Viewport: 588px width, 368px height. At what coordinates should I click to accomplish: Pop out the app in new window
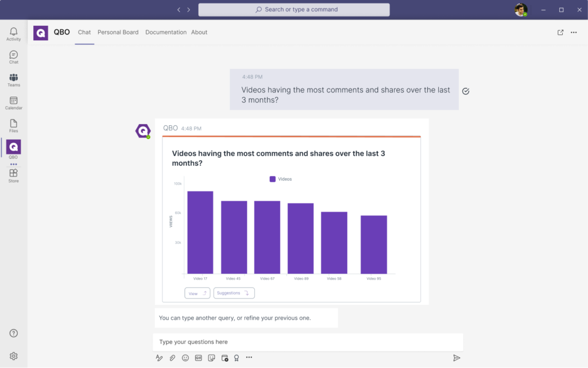(x=560, y=32)
